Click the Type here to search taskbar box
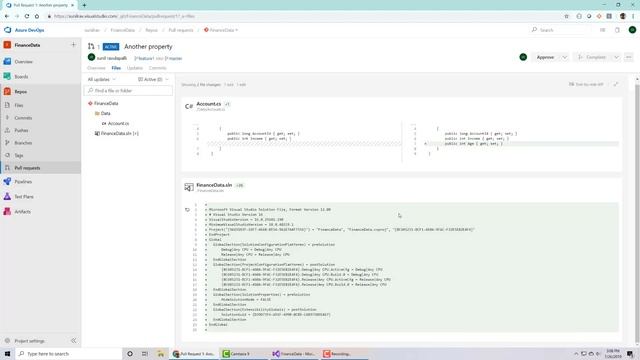The image size is (640, 360). coord(68,354)
